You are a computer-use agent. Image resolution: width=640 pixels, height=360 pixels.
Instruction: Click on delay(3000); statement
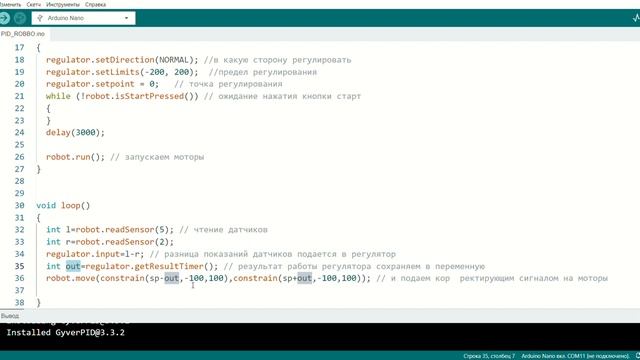pos(75,133)
